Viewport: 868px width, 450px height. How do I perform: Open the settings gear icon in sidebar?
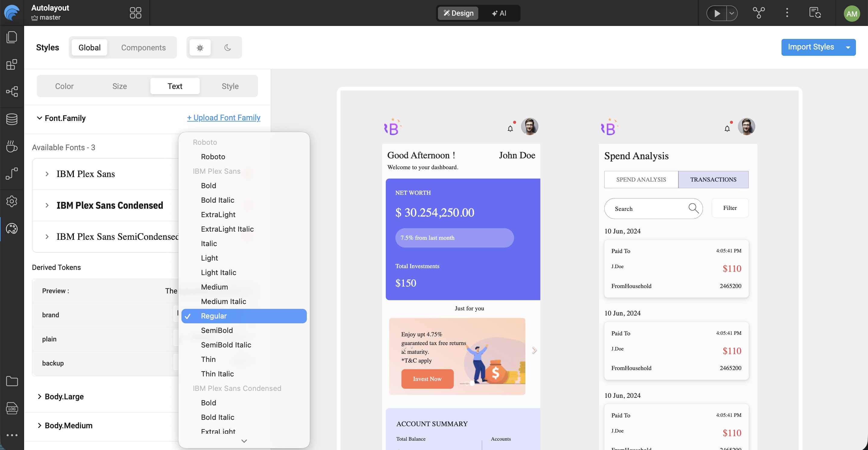[12, 201]
